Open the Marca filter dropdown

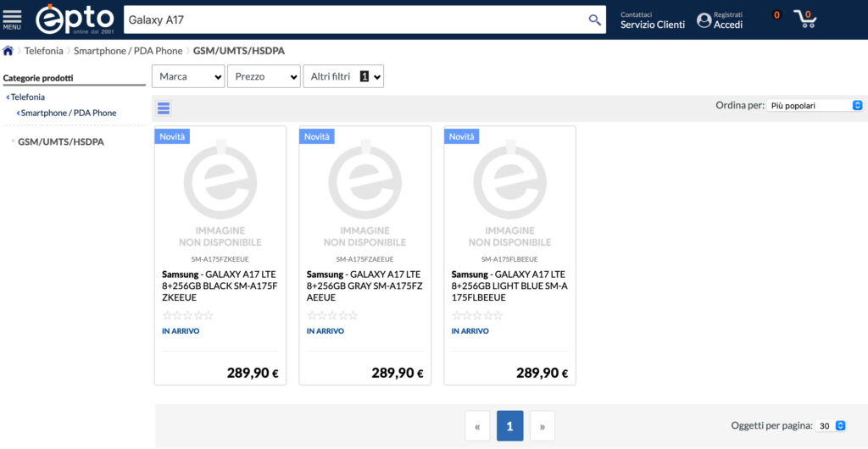click(187, 76)
